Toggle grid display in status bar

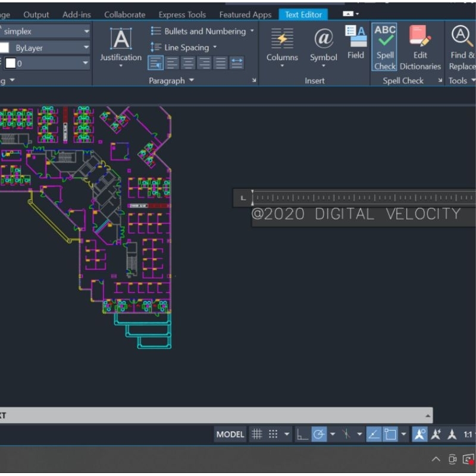point(256,434)
